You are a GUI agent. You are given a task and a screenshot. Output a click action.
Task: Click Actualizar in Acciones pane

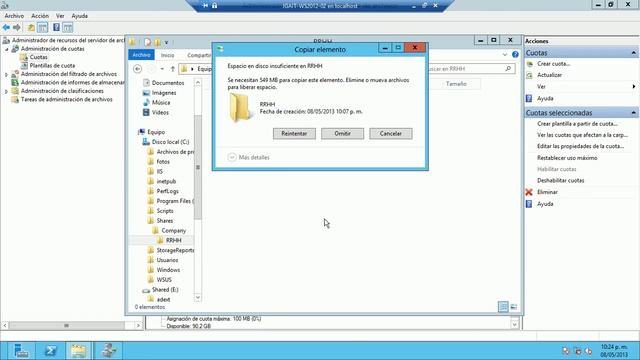(x=549, y=75)
